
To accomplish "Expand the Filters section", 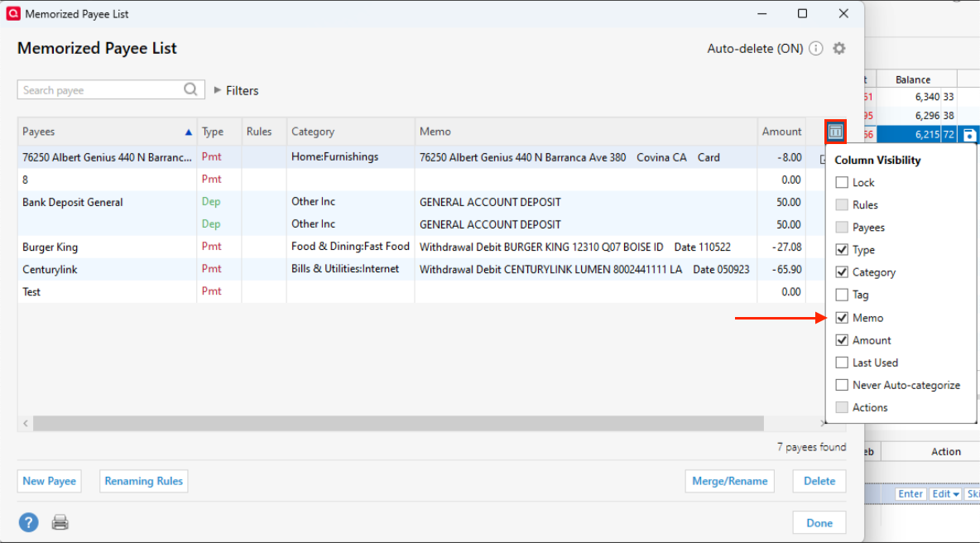I will click(x=236, y=90).
